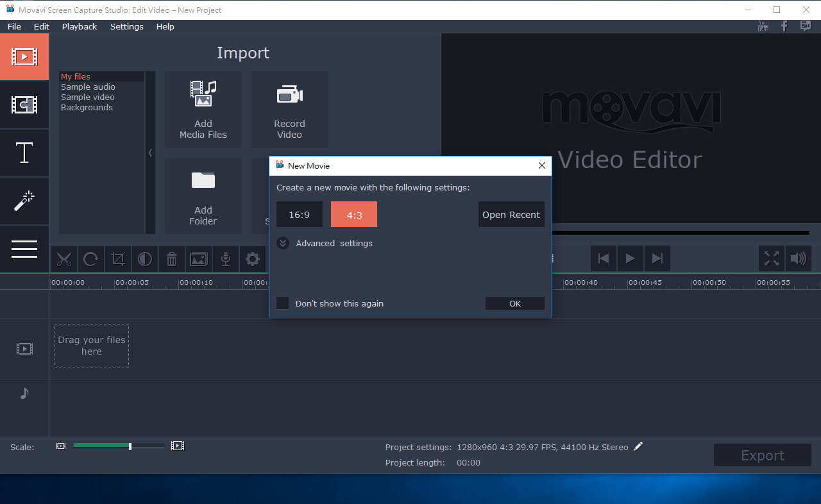Click the trash delete icon
821x504 pixels.
[172, 259]
